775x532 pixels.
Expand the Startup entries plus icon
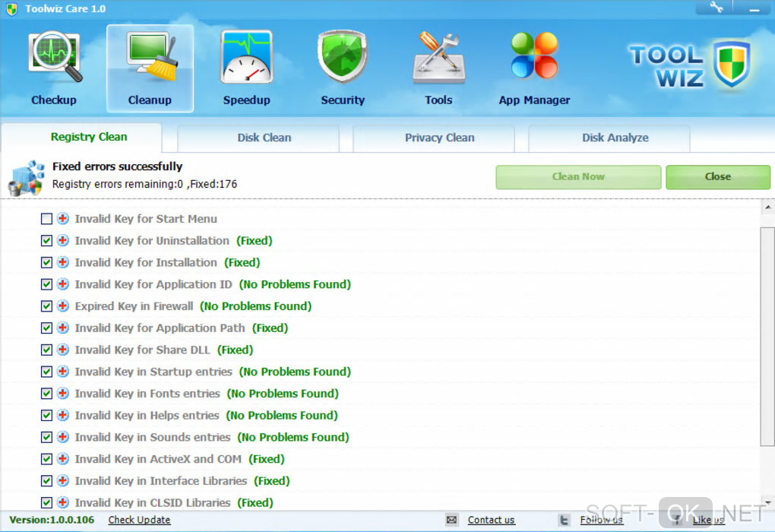click(x=63, y=372)
